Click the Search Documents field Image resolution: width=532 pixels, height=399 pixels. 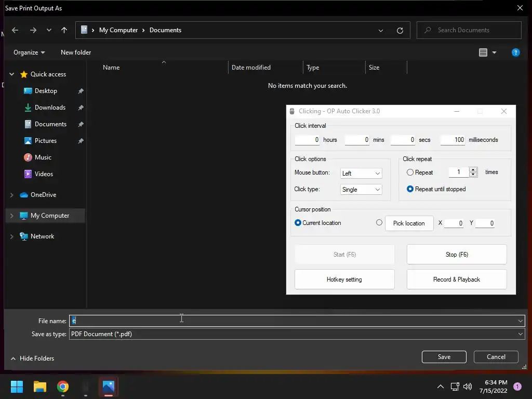point(469,30)
